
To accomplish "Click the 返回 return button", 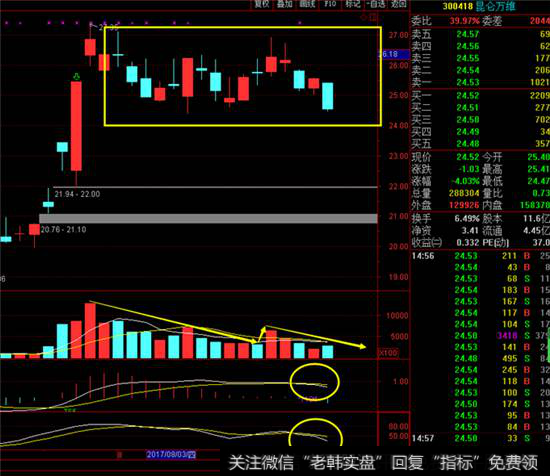I will [x=399, y=4].
